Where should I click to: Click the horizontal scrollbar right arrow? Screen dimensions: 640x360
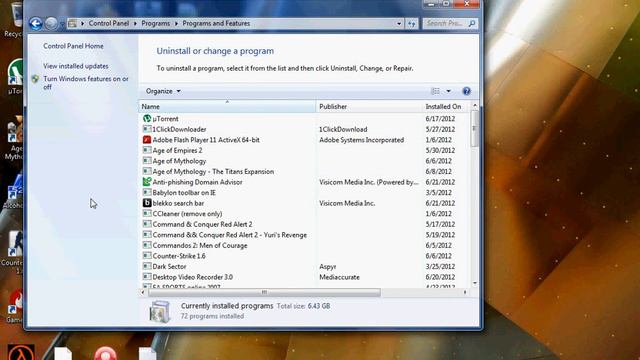coord(465,292)
